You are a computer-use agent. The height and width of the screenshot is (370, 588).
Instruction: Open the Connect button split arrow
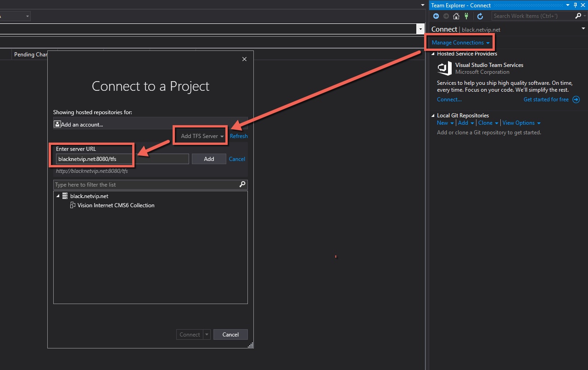click(207, 335)
